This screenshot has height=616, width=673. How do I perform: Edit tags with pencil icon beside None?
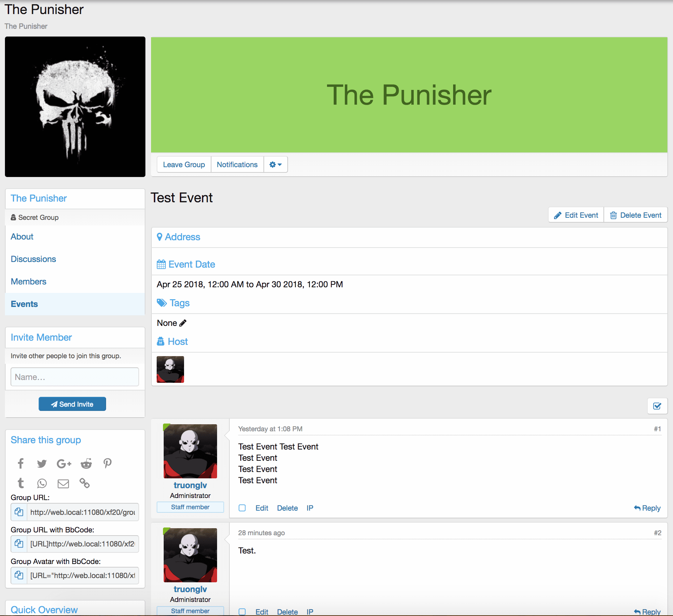pos(183,323)
